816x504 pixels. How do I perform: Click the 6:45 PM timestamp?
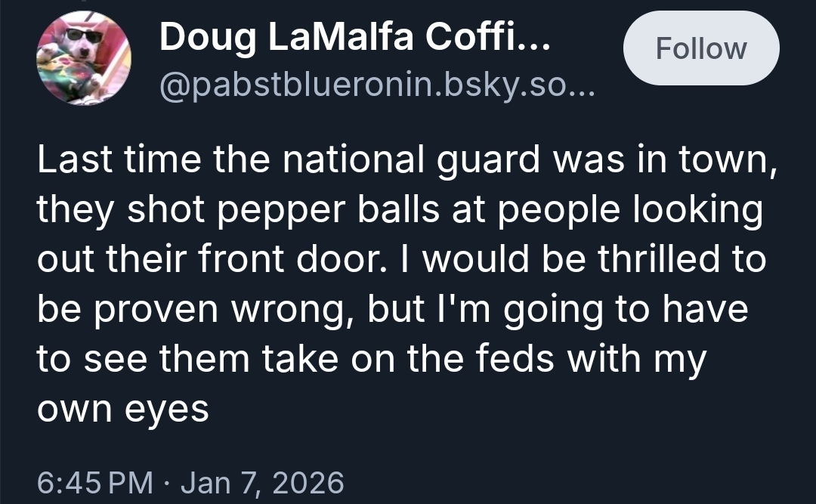coord(94,481)
